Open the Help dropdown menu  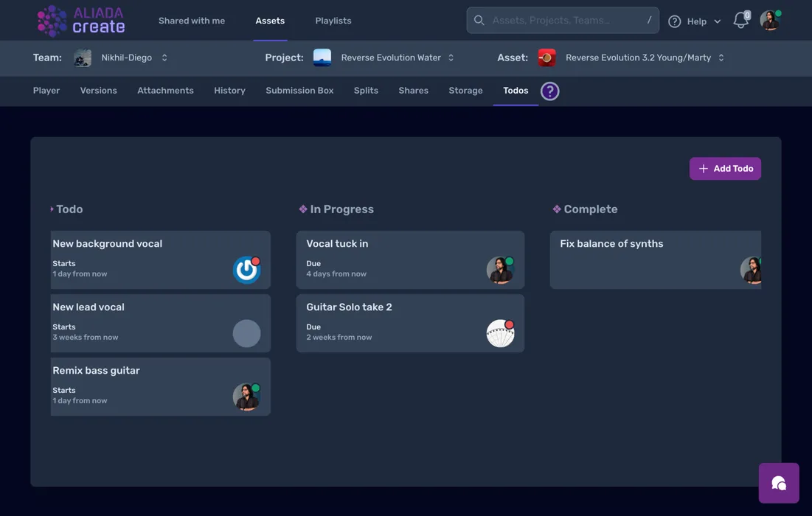click(695, 21)
